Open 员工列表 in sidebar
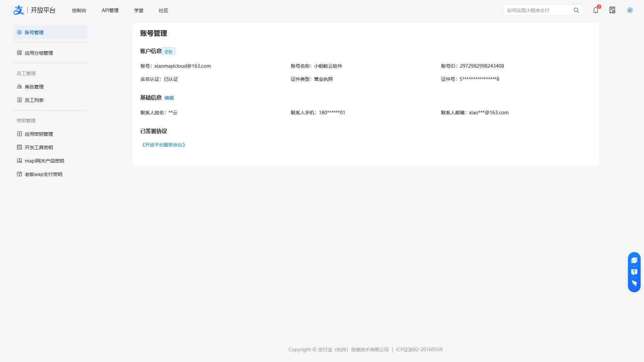Viewport: 644px width, 362px height. coord(34,100)
